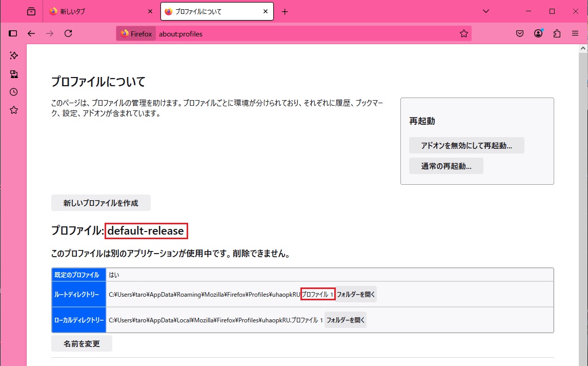Click the about:profiles address bar
The height and width of the screenshot is (366, 588).
308,34
